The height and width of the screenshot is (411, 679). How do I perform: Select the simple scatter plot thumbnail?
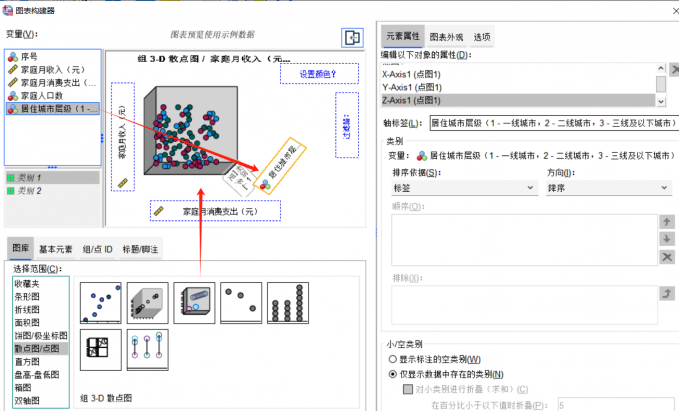[100, 303]
